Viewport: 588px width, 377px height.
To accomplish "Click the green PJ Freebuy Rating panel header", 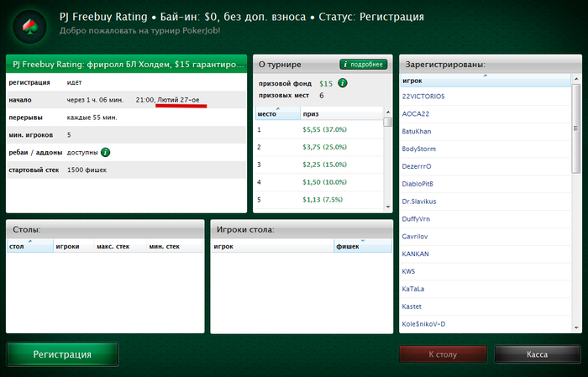I will (126, 64).
